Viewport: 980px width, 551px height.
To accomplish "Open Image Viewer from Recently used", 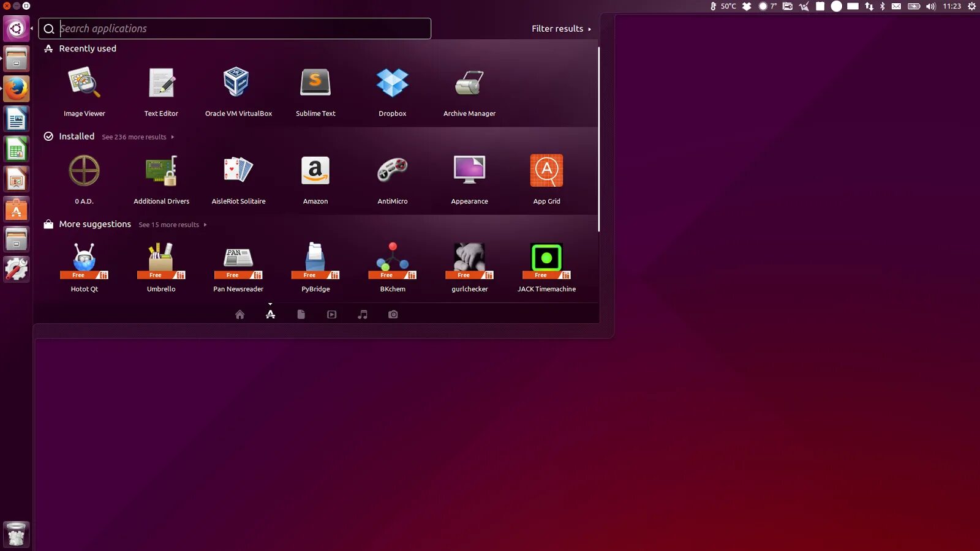I will pyautogui.click(x=85, y=83).
